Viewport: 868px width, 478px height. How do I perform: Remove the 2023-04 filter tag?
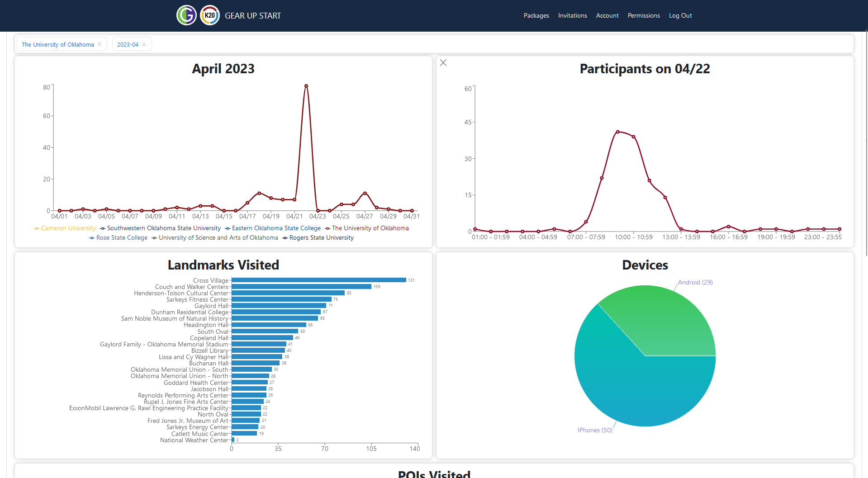click(x=144, y=44)
